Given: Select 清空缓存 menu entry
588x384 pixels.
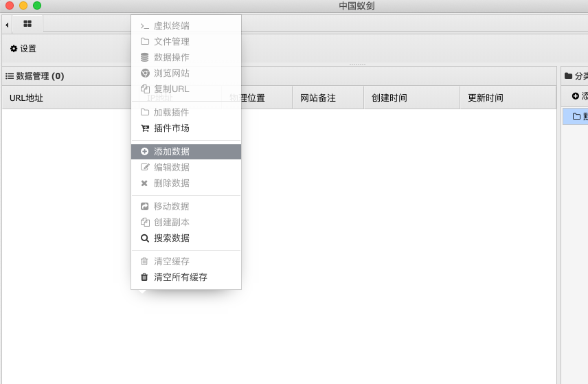Looking at the screenshot, I should pos(186,261).
